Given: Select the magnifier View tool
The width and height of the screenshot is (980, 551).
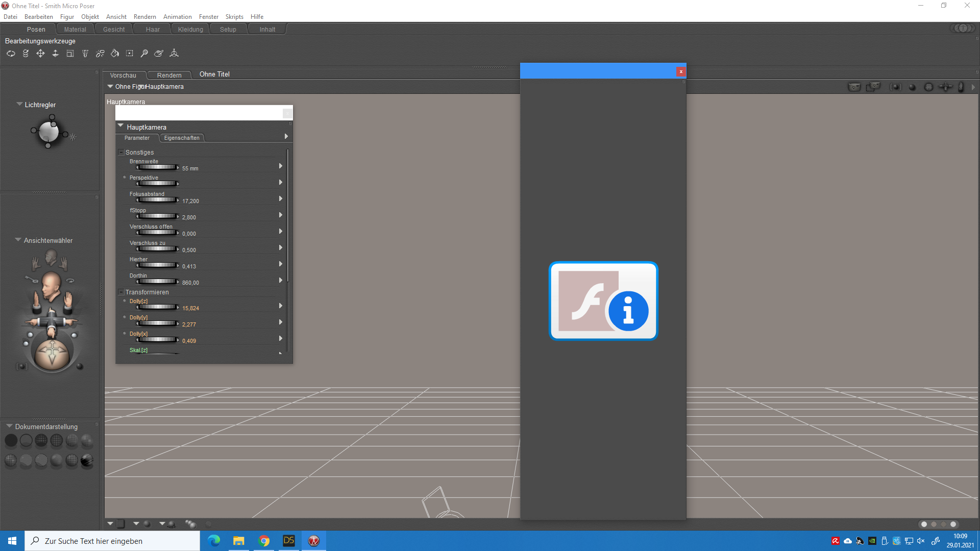Looking at the screenshot, I should [x=144, y=54].
